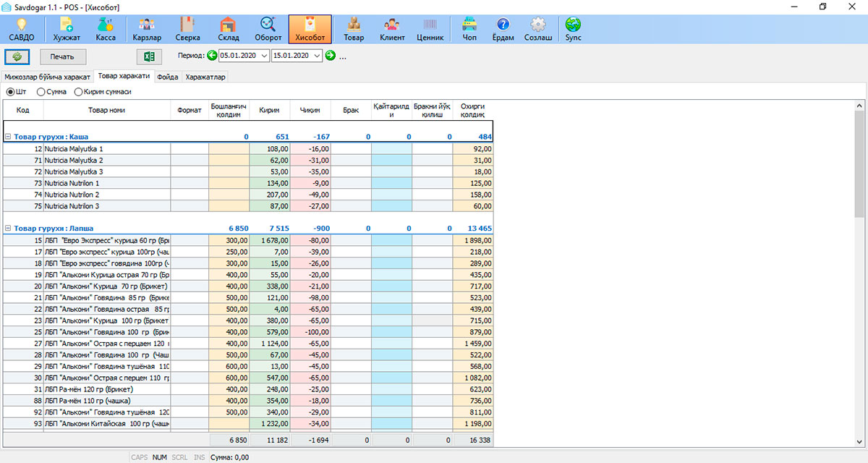Viewport: 868px width, 463px height.
Task: Click the Чиқим column header
Action: click(310, 110)
